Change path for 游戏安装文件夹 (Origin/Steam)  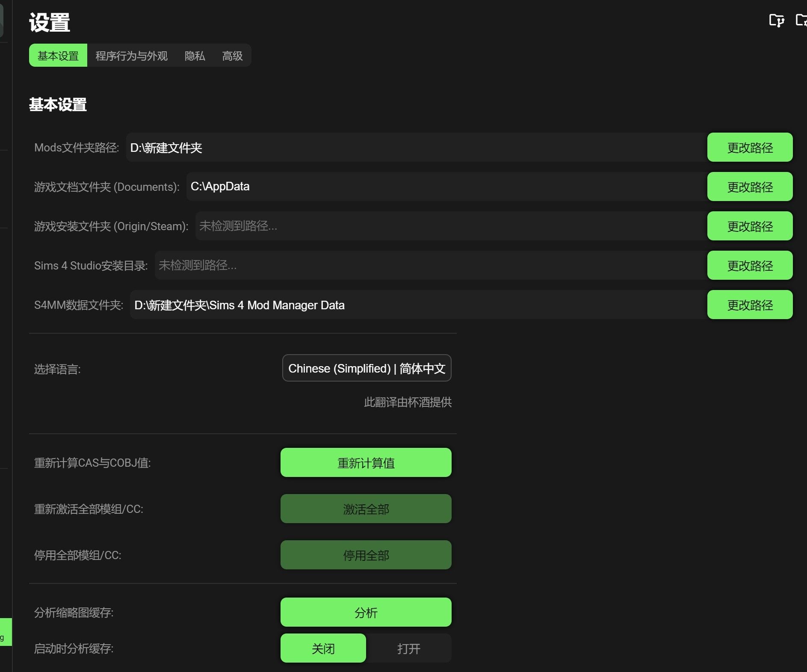750,226
